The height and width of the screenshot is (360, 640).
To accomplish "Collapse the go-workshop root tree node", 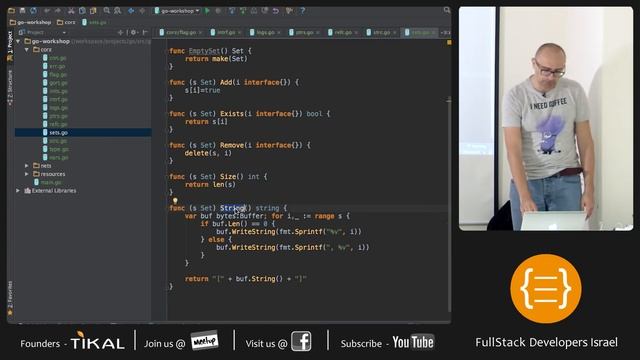I will pos(18,41).
